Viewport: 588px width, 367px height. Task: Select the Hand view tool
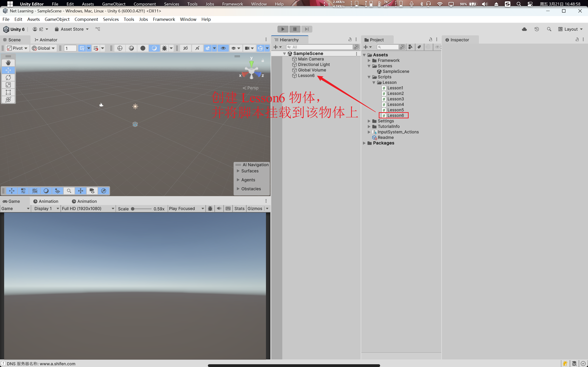pyautogui.click(x=8, y=63)
